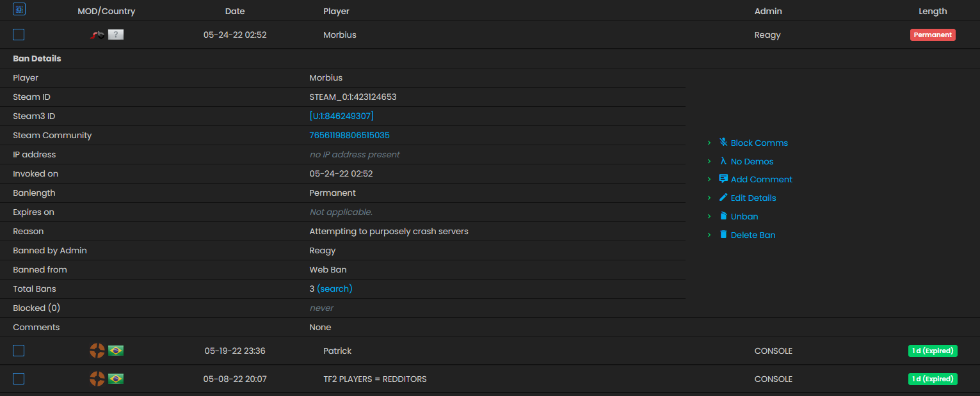Image resolution: width=980 pixels, height=396 pixels.
Task: Click the muted microphone Block Comms icon
Action: click(723, 143)
